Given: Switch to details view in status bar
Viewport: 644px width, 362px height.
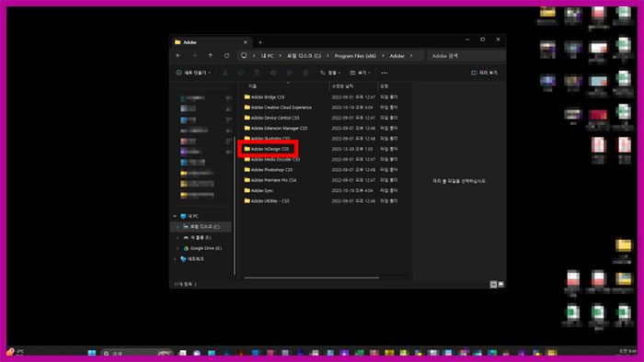Looking at the screenshot, I should (x=493, y=284).
